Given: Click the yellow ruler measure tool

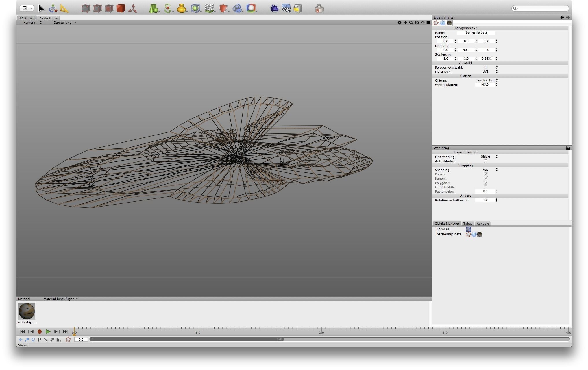Looking at the screenshot, I should [x=64, y=8].
